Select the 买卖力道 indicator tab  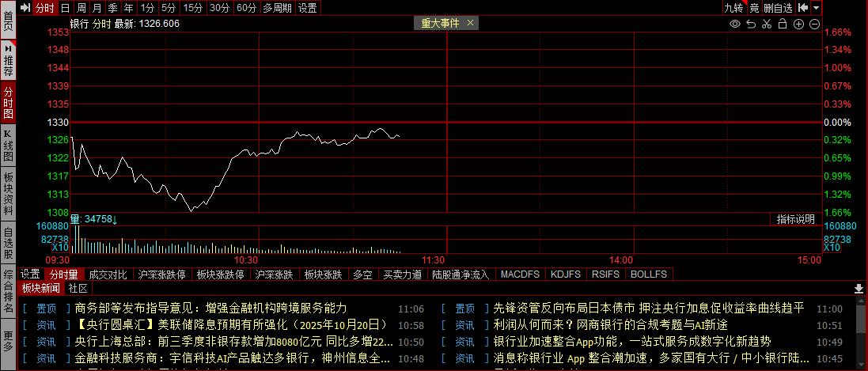(403, 274)
